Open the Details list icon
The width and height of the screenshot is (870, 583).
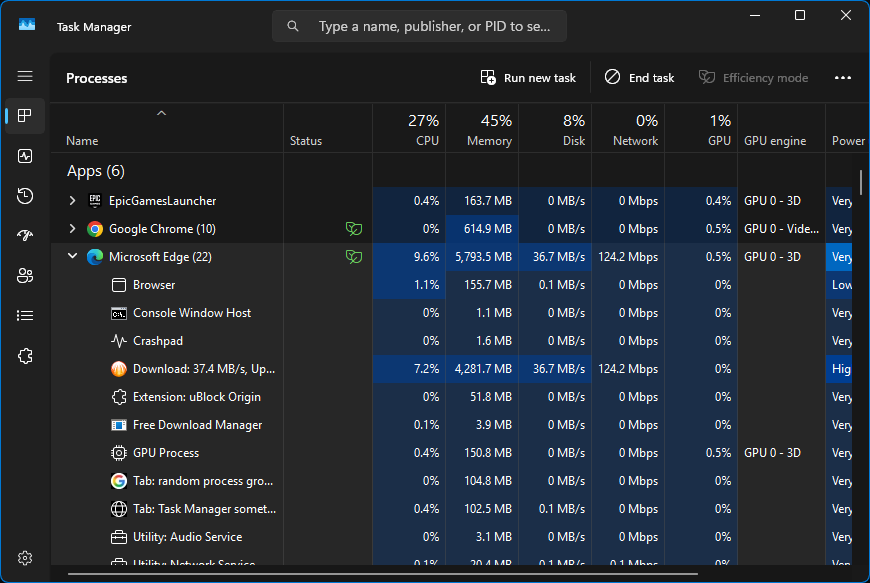pyautogui.click(x=25, y=316)
